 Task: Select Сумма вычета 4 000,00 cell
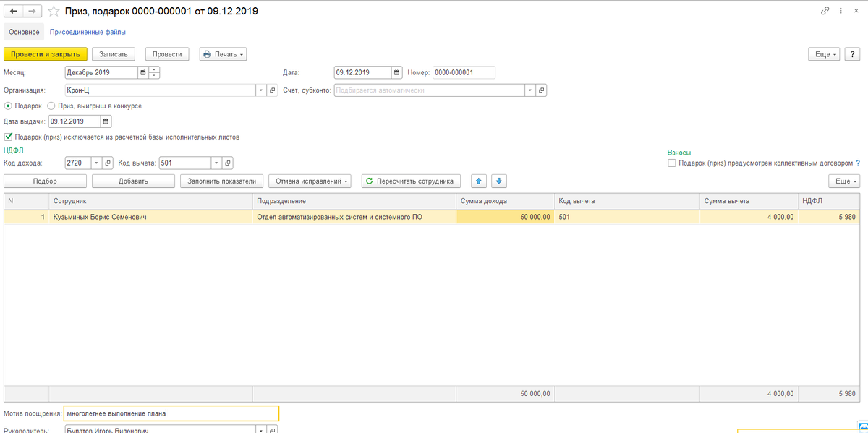click(747, 217)
